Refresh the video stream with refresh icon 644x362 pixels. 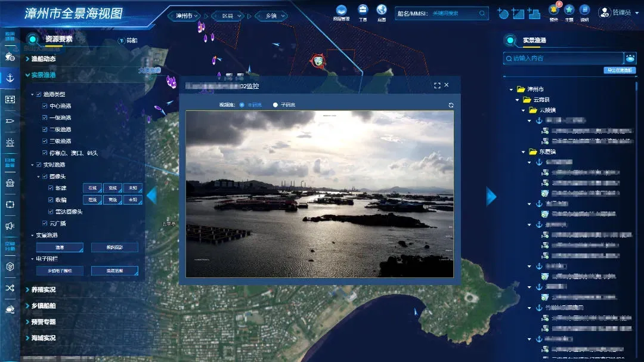point(451,105)
